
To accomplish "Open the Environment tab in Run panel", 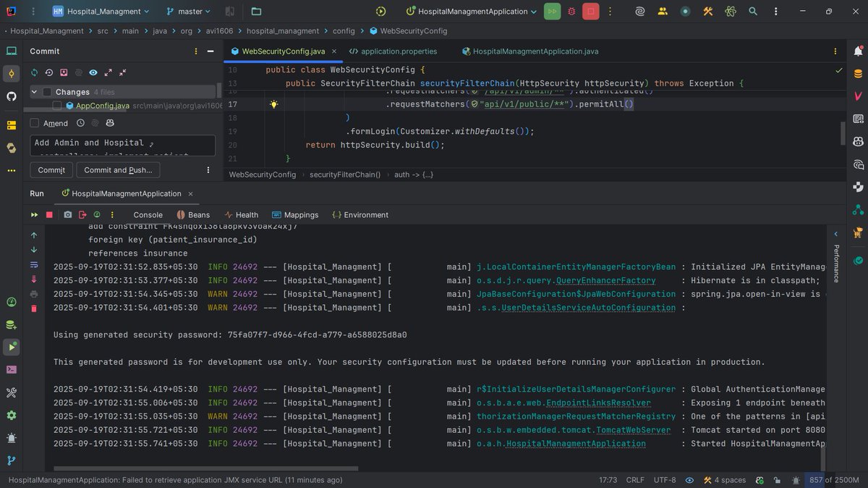I will pyautogui.click(x=360, y=215).
